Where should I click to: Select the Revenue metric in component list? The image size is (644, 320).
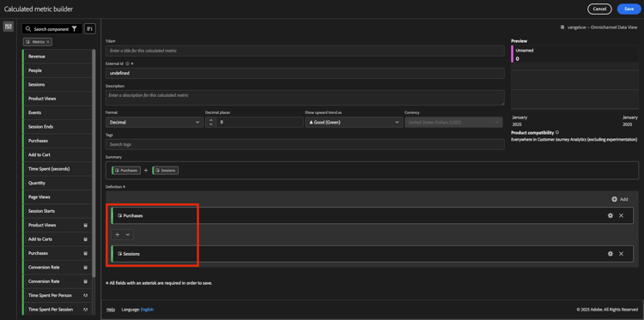click(x=57, y=57)
